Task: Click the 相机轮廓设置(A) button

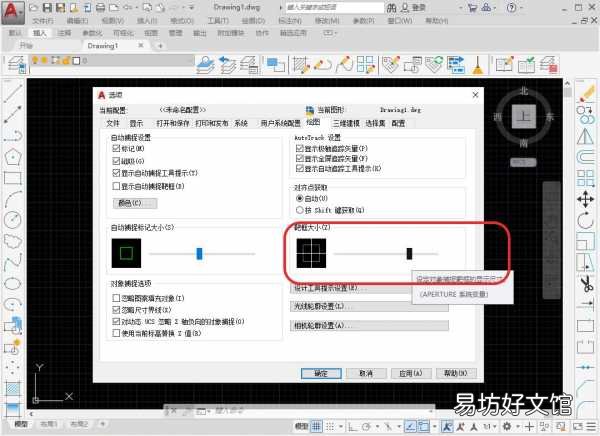Action: click(x=369, y=326)
